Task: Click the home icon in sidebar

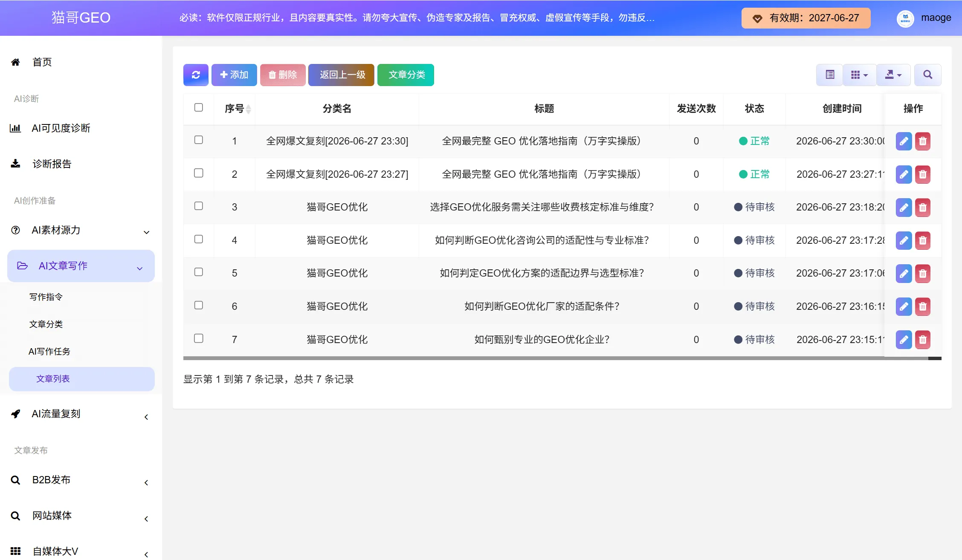Action: point(15,62)
